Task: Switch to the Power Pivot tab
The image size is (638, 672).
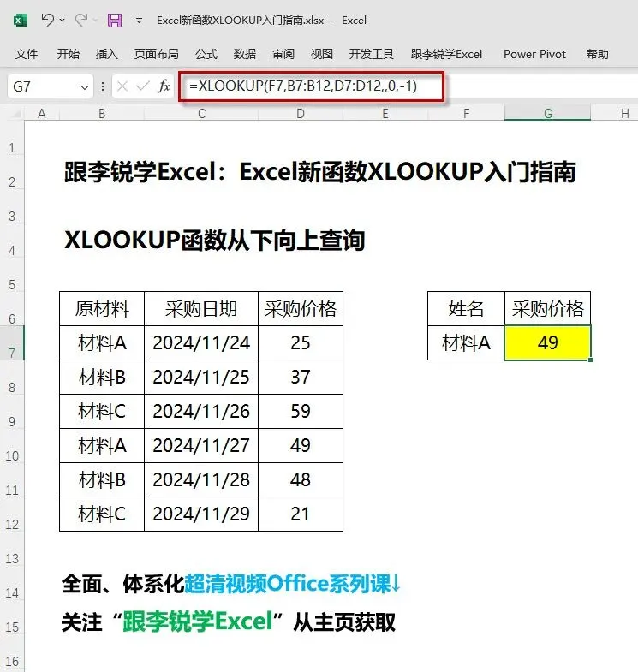Action: tap(534, 54)
